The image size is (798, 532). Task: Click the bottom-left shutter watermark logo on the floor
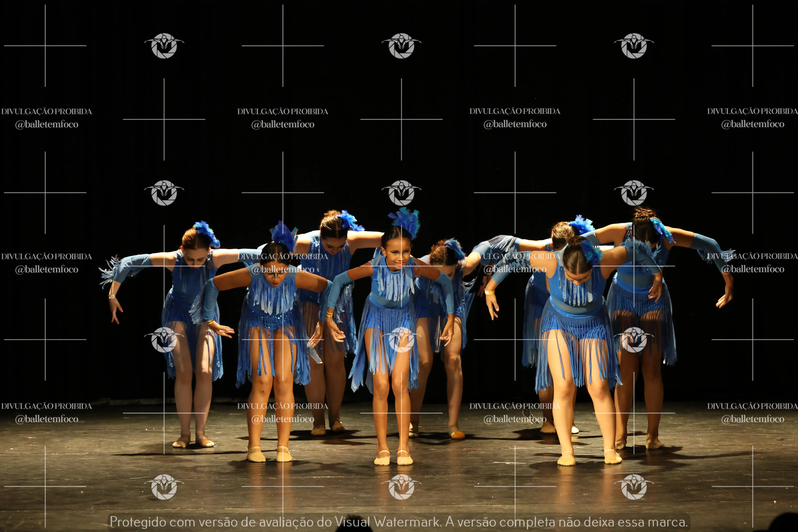click(x=164, y=487)
